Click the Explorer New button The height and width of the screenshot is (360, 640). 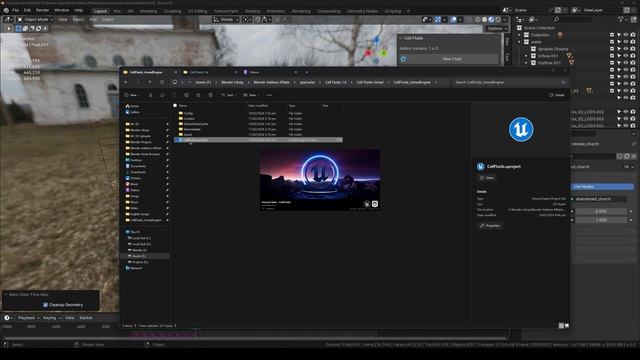coord(131,95)
